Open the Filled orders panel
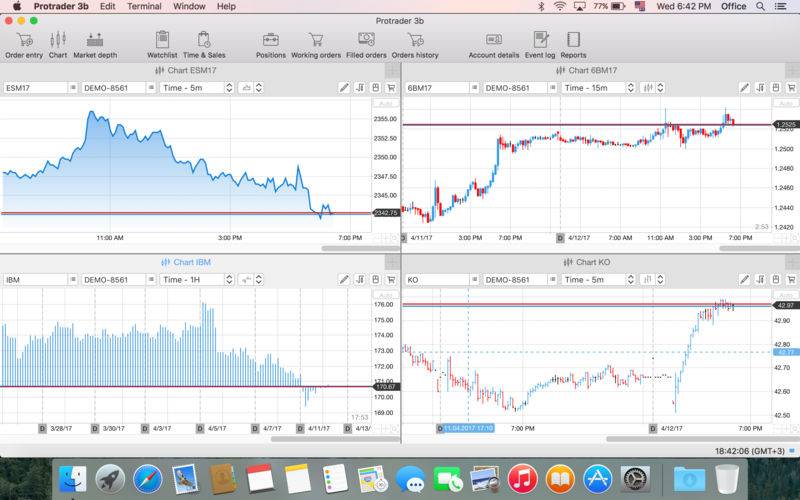The image size is (800, 500). pos(366,45)
